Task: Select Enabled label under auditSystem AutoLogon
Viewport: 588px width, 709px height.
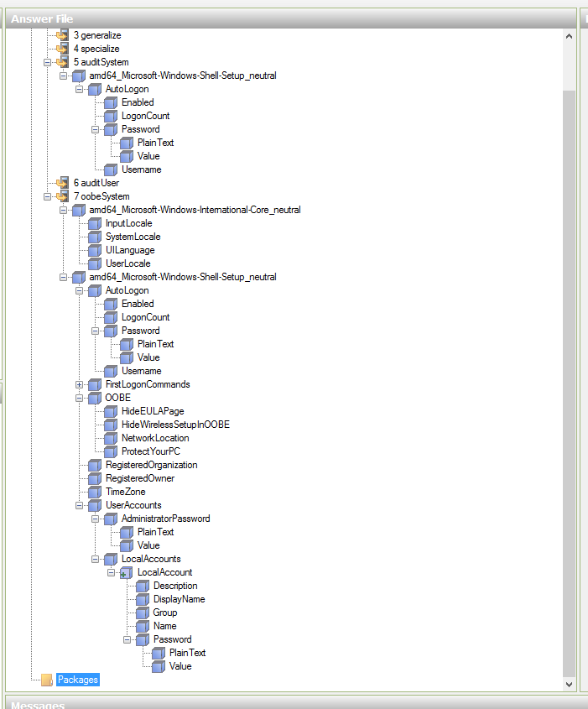Action: coord(138,102)
